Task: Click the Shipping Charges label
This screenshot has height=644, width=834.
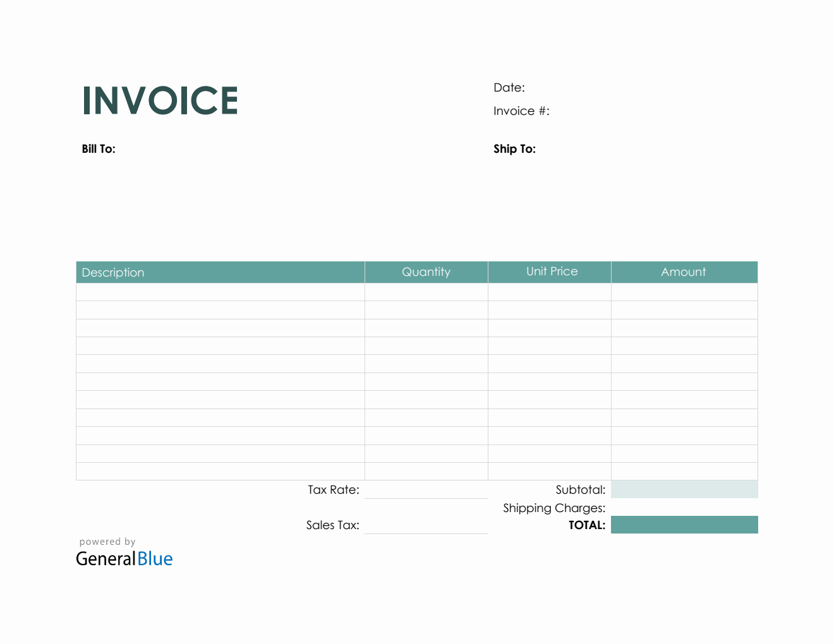Action: pyautogui.click(x=553, y=508)
